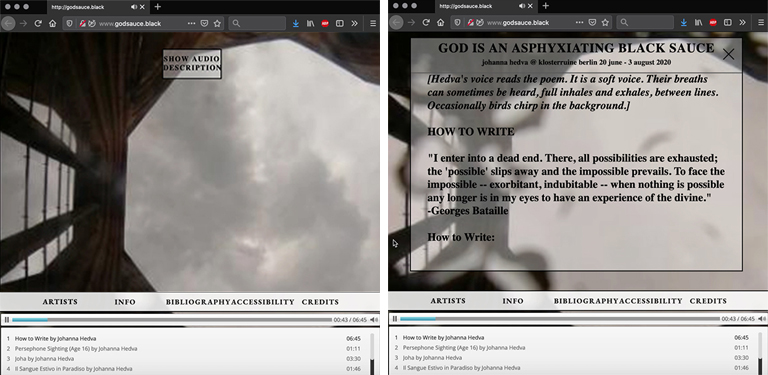Click audio progress bar in right window
768x375 pixels.
click(x=560, y=319)
